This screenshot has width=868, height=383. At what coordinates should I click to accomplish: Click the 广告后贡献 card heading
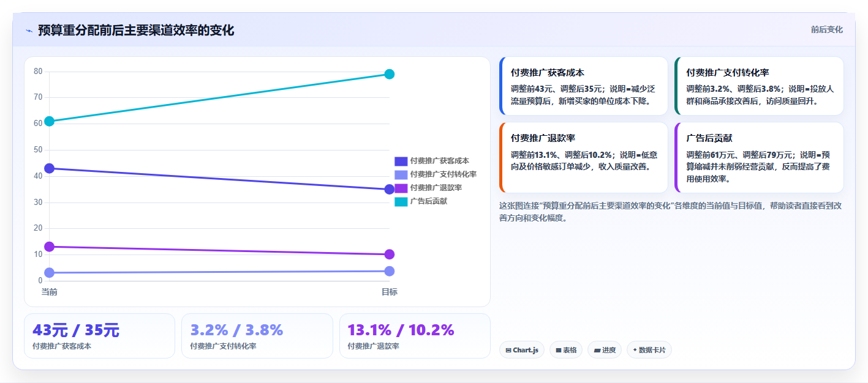(x=709, y=138)
